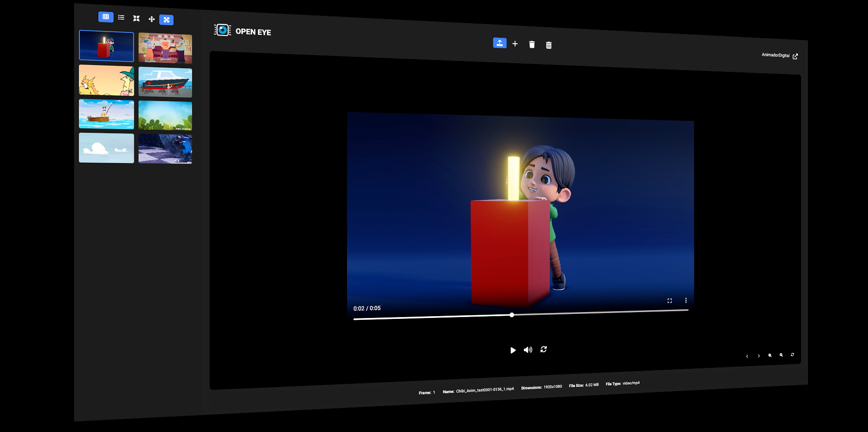Go to next file with right chevron
Viewport: 868px width, 432px height.
[x=758, y=356]
